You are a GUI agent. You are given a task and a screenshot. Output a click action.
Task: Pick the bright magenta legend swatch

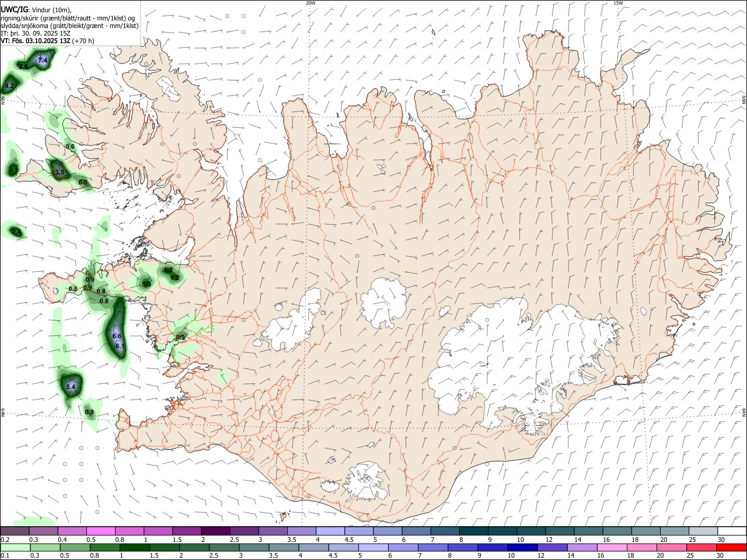(x=100, y=531)
